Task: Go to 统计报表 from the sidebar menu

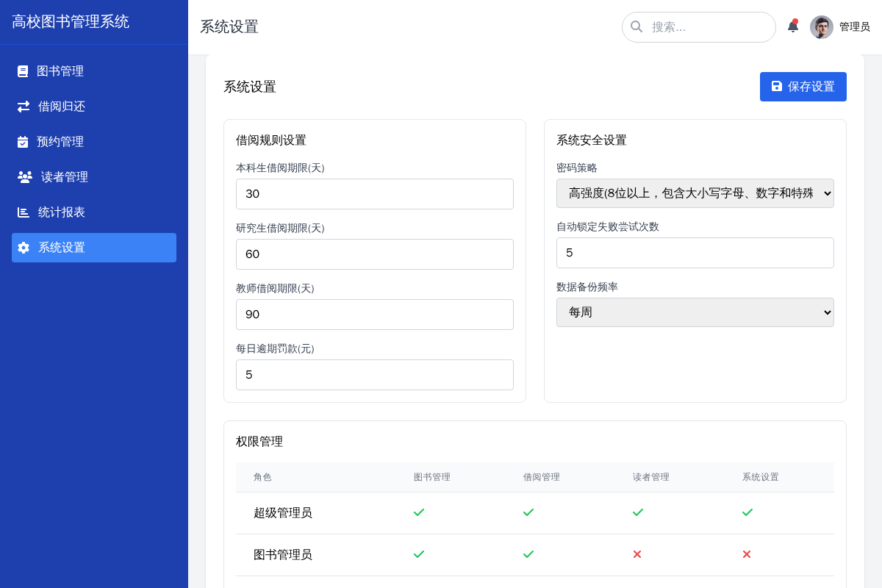Action: 61,212
